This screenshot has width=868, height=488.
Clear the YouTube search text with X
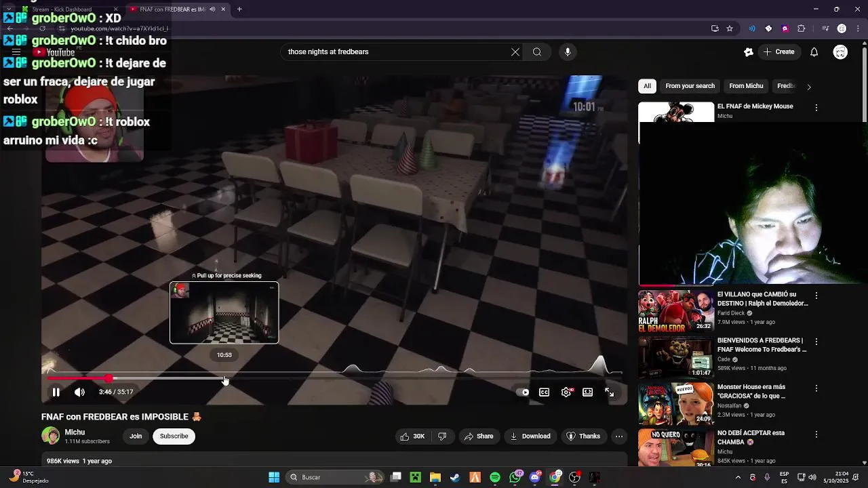coord(515,52)
